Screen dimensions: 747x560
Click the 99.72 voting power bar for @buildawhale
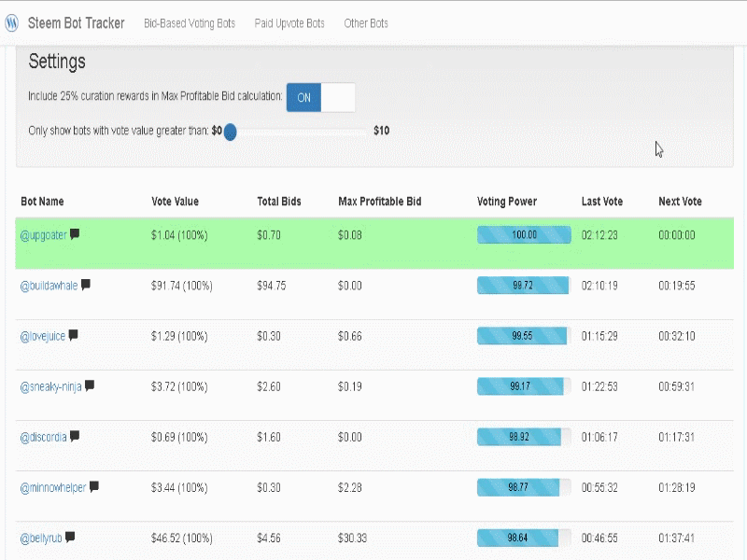coord(524,286)
